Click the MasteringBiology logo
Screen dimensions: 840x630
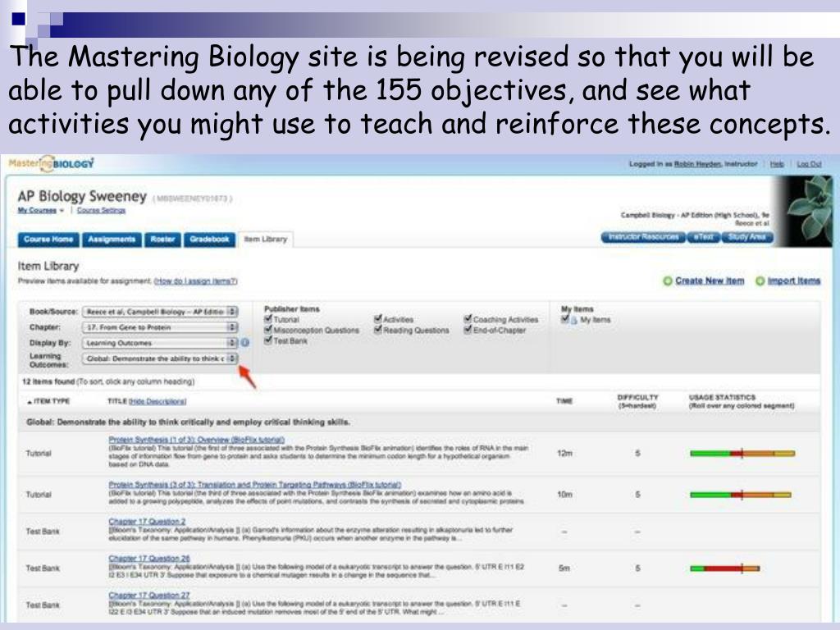(52, 163)
